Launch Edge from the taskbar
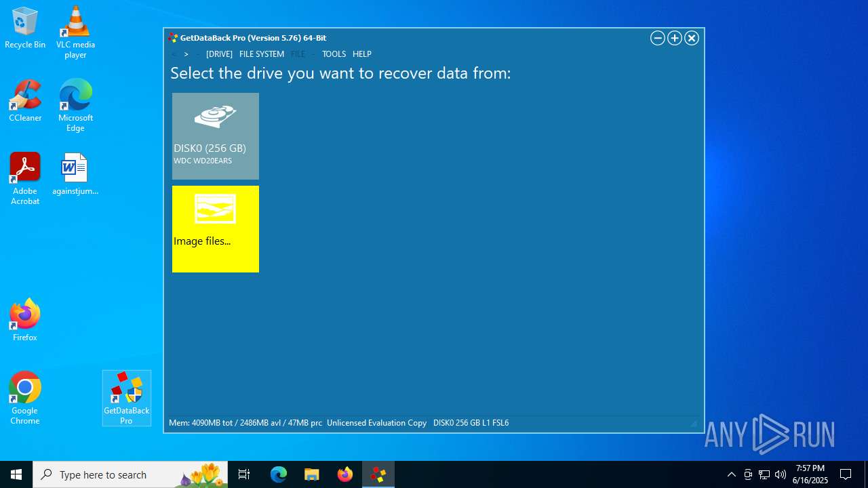Viewport: 868px width, 488px height. point(279,474)
